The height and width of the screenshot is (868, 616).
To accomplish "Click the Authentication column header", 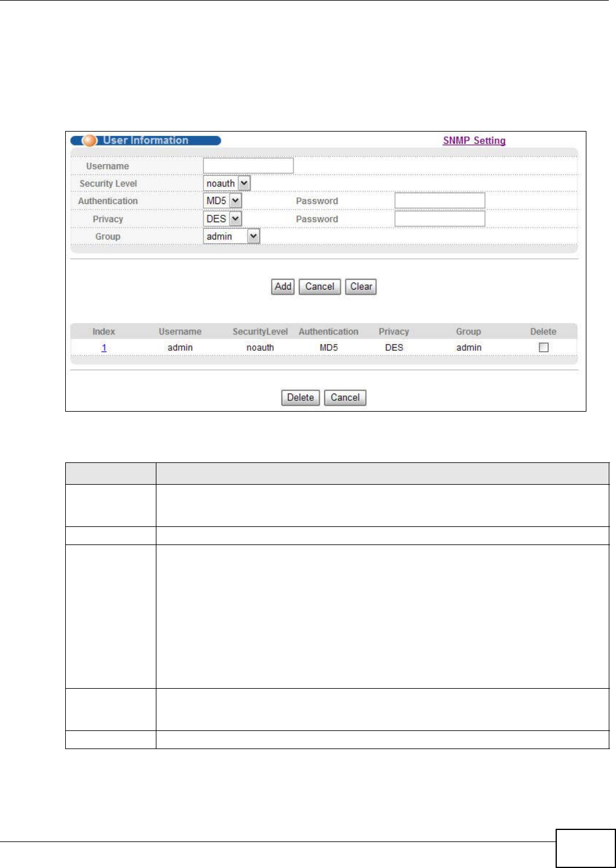I will [x=329, y=331].
